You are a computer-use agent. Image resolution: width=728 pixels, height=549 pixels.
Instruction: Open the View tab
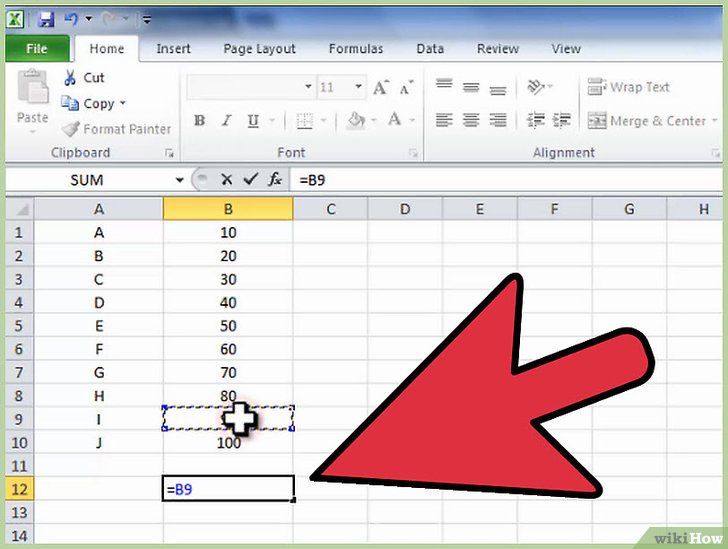(x=566, y=49)
